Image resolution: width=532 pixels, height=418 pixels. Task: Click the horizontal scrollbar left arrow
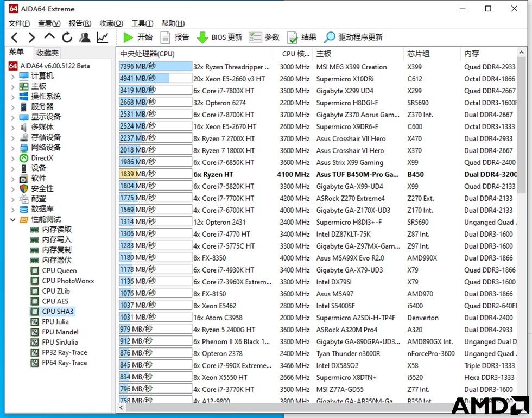click(122, 407)
